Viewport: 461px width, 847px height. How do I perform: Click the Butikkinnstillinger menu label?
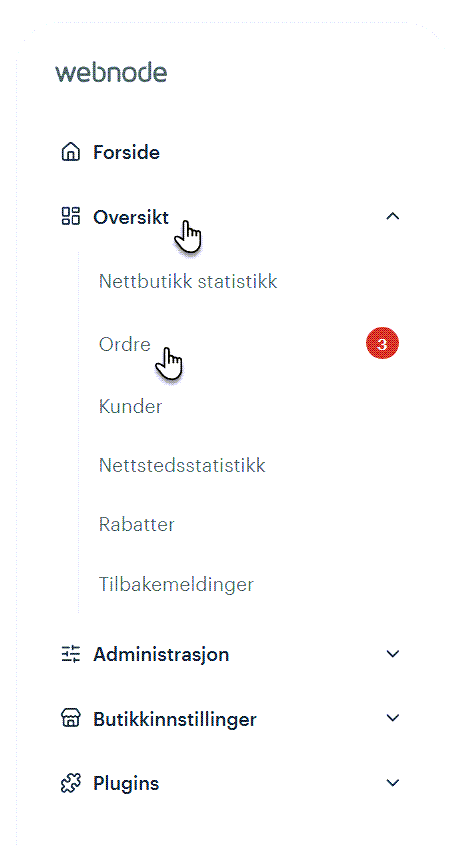tap(175, 720)
